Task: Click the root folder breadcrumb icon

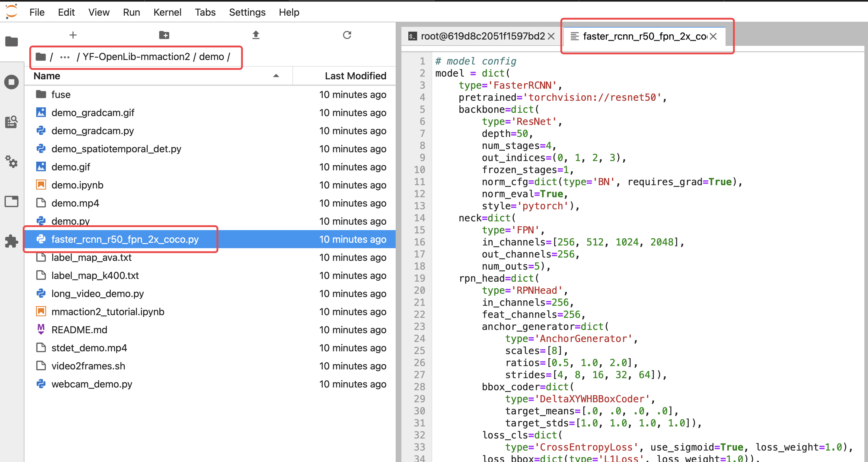Action: coord(41,57)
